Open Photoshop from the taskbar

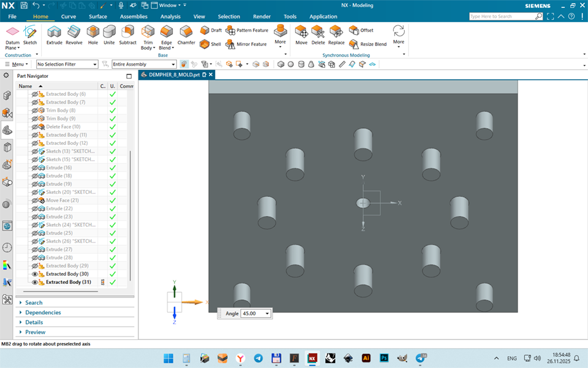point(384,358)
